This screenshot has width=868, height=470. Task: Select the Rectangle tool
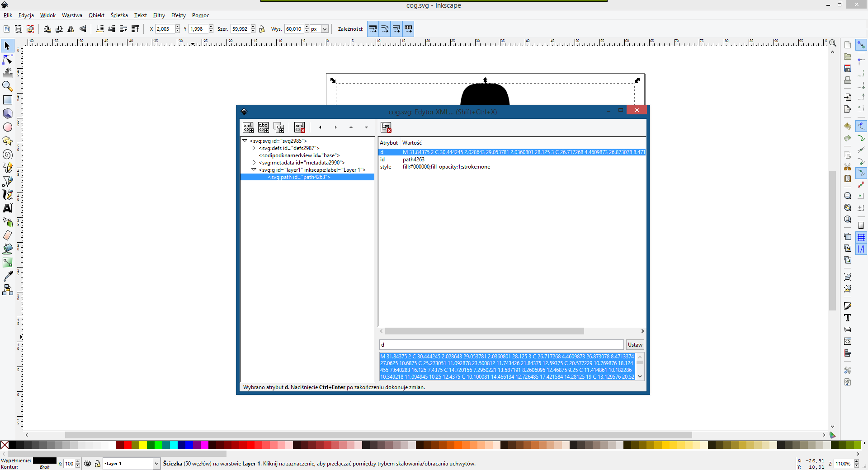[x=8, y=100]
